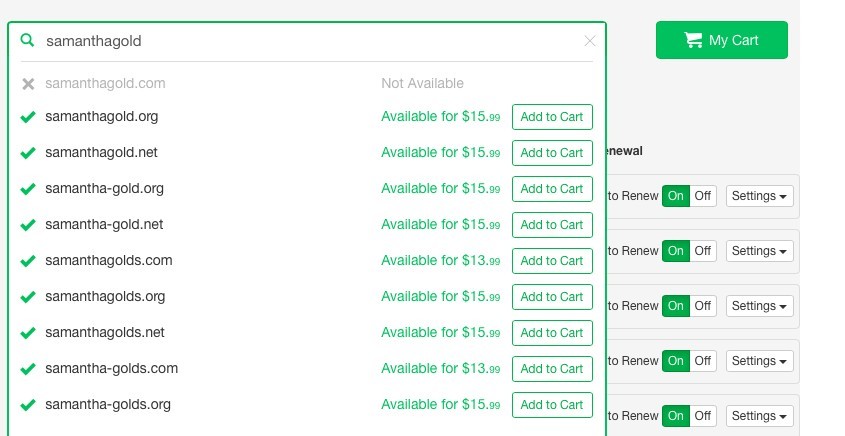Turn auto renew Off in second row
The height and width of the screenshot is (436, 845).
[703, 251]
